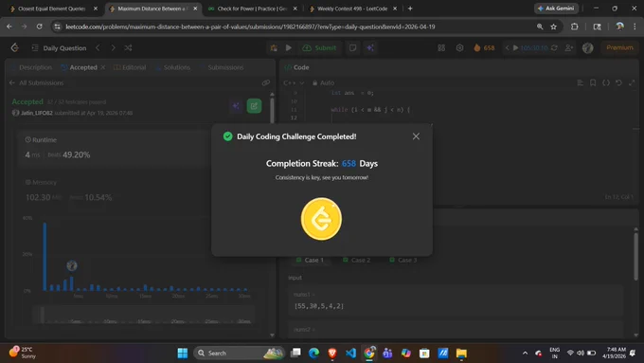Click the address bar URL

pos(251,27)
